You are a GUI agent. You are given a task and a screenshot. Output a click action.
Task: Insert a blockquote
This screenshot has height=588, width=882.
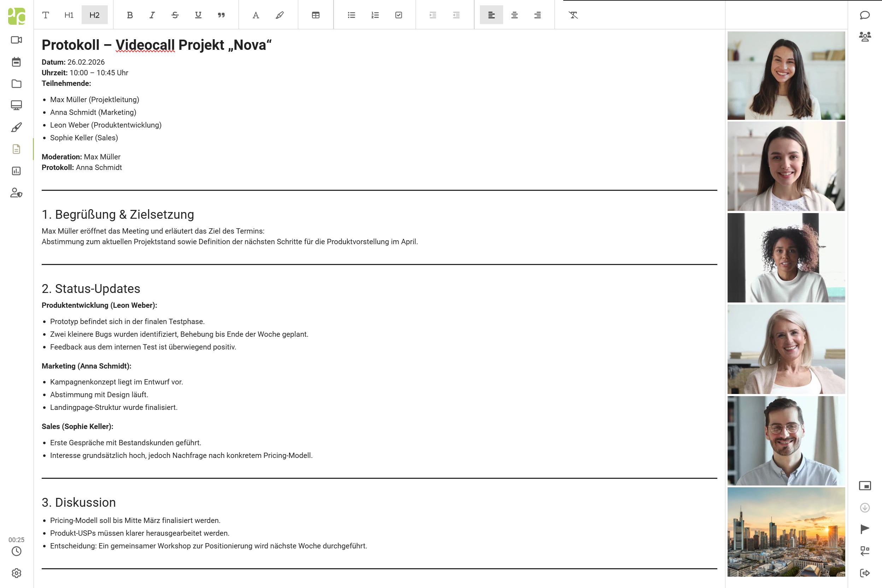tap(221, 15)
